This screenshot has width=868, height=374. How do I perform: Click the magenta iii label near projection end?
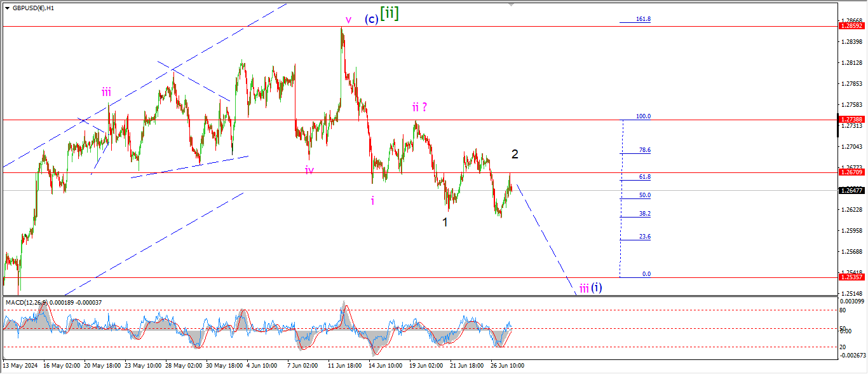point(583,287)
